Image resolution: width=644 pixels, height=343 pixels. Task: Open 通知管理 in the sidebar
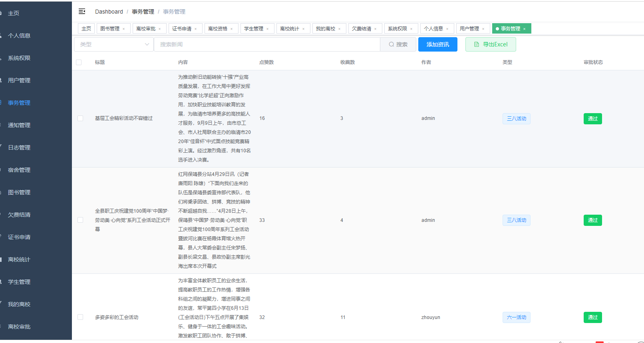[36, 125]
